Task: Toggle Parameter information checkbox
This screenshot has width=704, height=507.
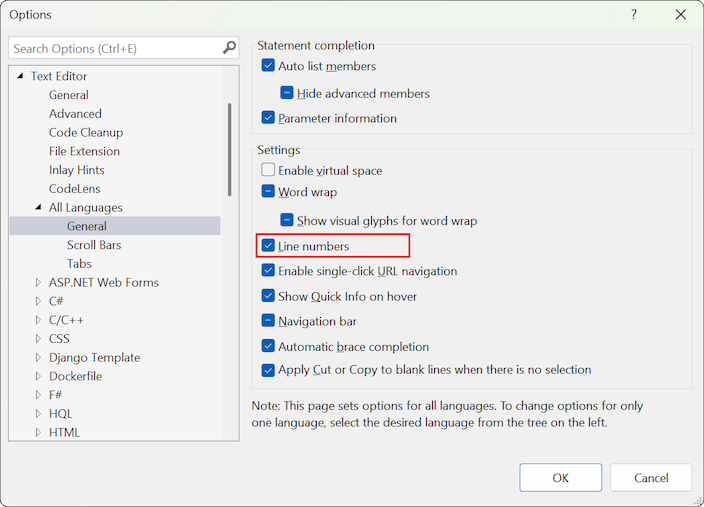Action: coord(268,118)
